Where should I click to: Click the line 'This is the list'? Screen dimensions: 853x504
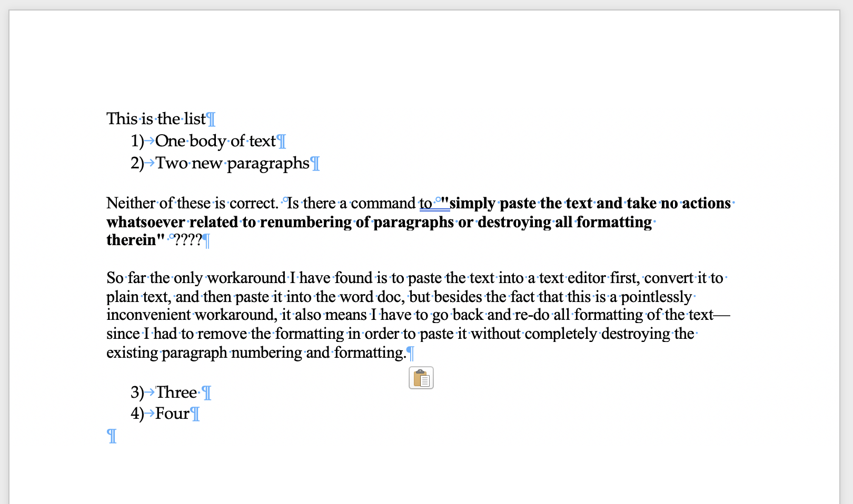pyautogui.click(x=156, y=119)
